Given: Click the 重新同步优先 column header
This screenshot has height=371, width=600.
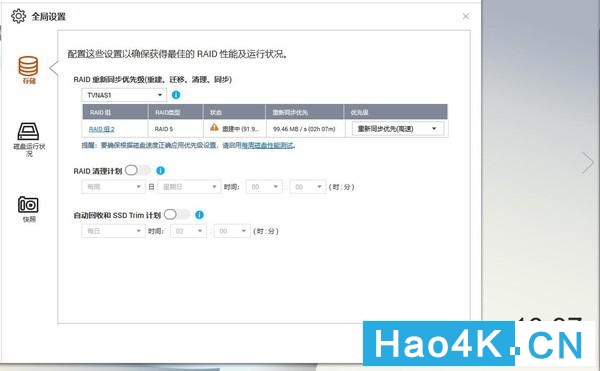Looking at the screenshot, I should coord(305,112).
